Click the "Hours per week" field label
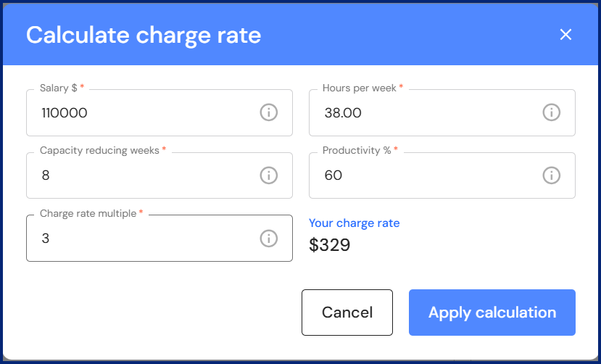Image resolution: width=601 pixels, height=364 pixels. 360,88
